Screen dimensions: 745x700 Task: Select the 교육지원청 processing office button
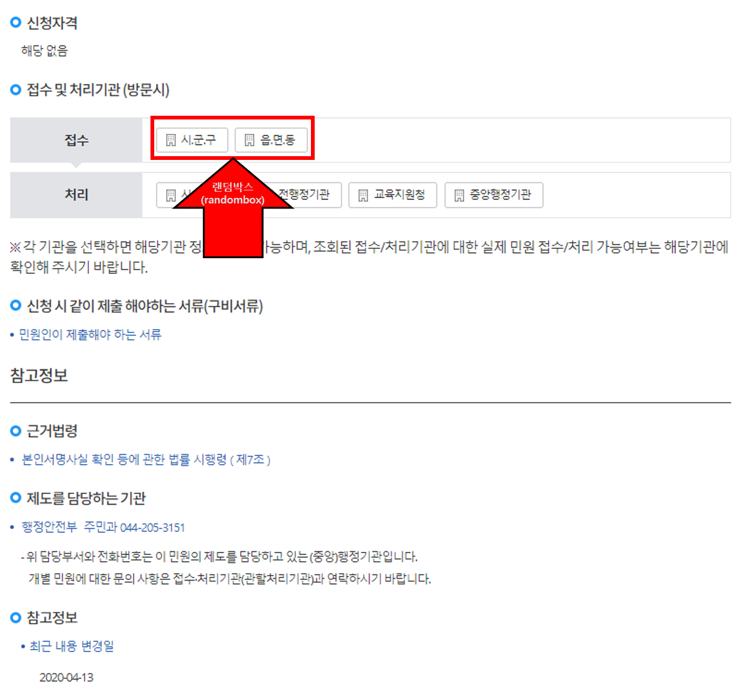[392, 195]
